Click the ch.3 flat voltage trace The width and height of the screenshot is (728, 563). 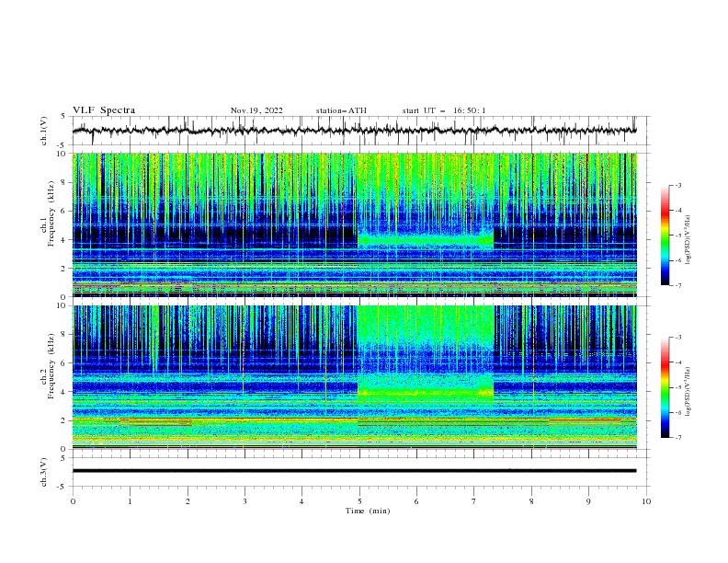pos(354,471)
